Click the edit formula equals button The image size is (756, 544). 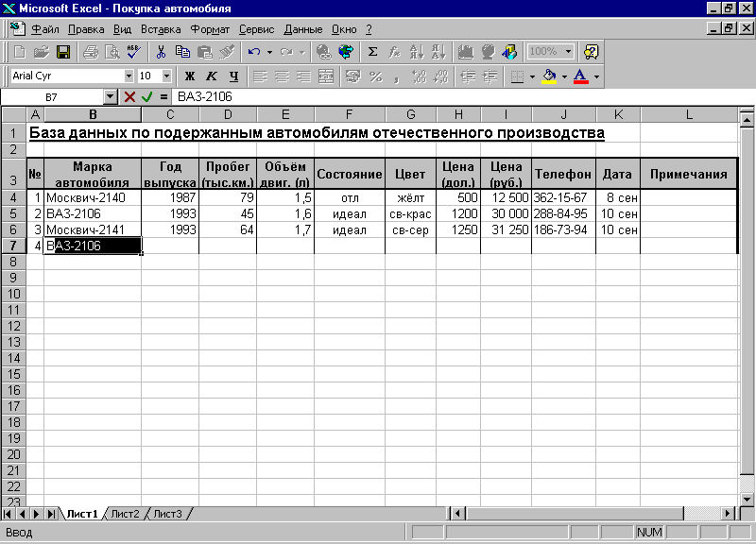(x=163, y=97)
